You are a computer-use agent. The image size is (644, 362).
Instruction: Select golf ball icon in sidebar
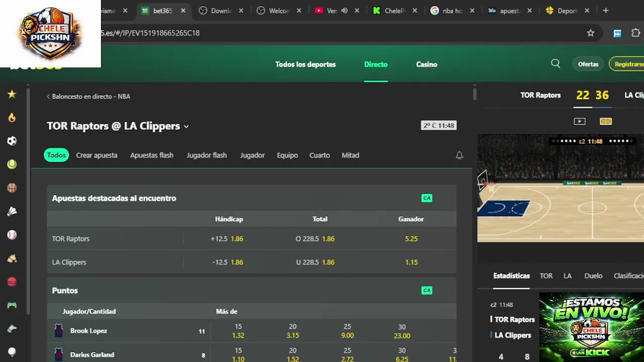point(12,352)
